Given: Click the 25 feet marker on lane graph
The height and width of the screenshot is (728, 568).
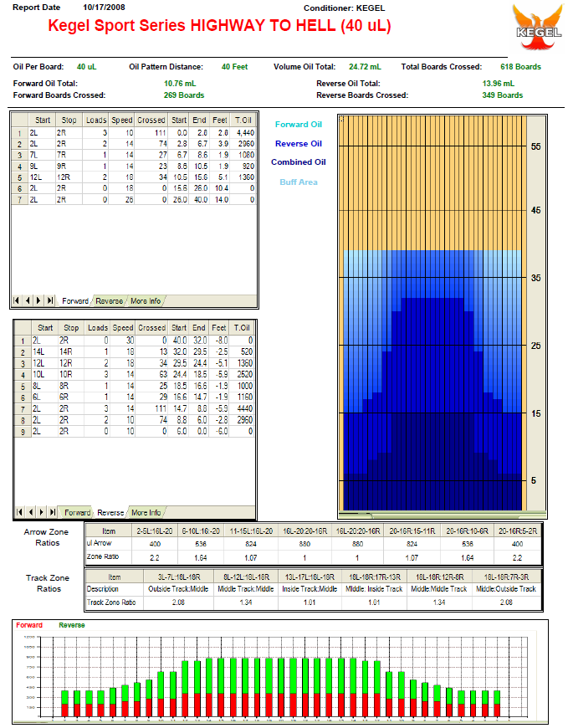Looking at the screenshot, I should [535, 346].
